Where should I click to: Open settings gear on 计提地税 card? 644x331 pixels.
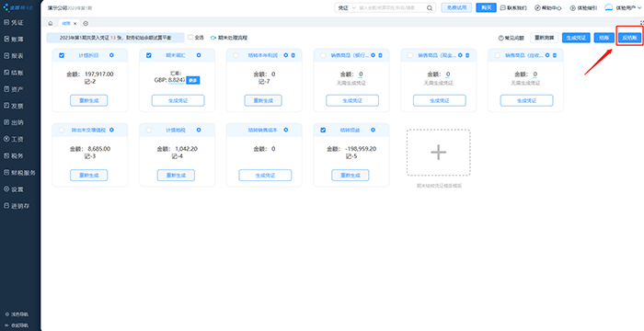point(199,130)
